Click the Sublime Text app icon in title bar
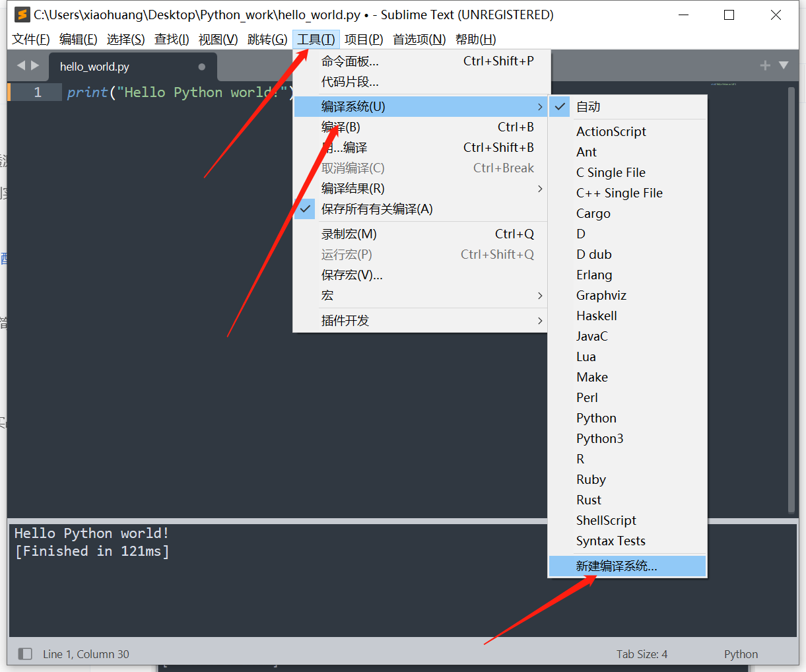This screenshot has width=806, height=672. coord(22,15)
